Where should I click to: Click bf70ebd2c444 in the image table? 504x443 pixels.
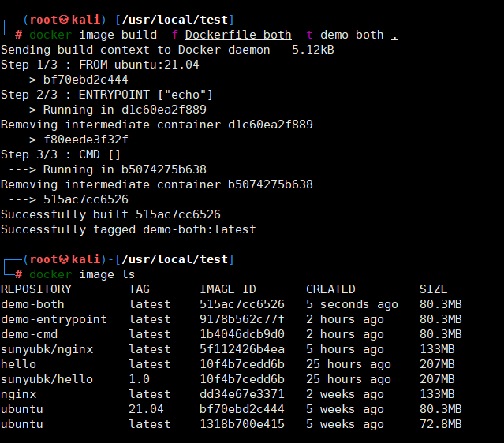tap(242, 409)
